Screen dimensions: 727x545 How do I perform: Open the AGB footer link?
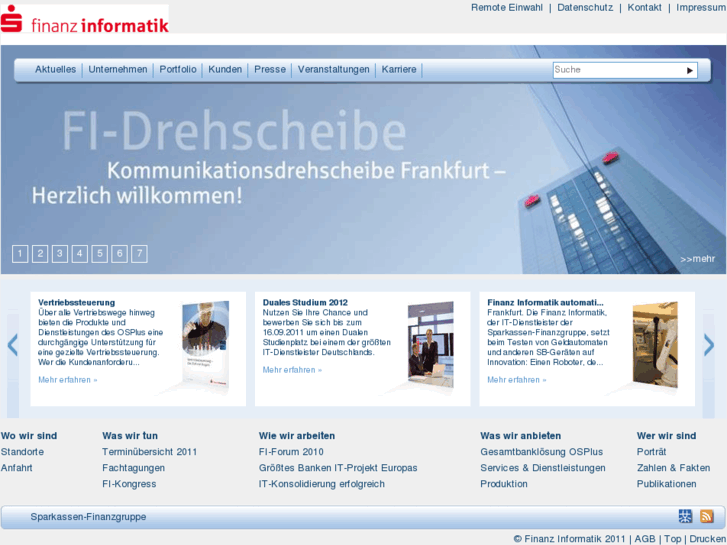645,539
